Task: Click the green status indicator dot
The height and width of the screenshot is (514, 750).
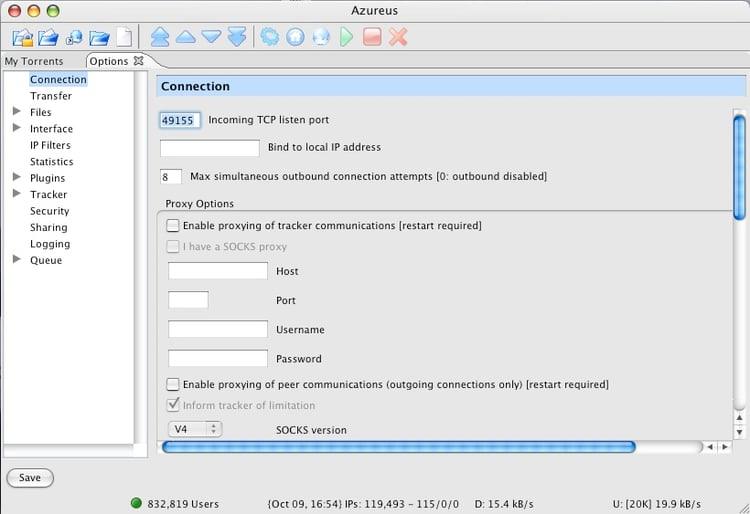Action: 136,503
